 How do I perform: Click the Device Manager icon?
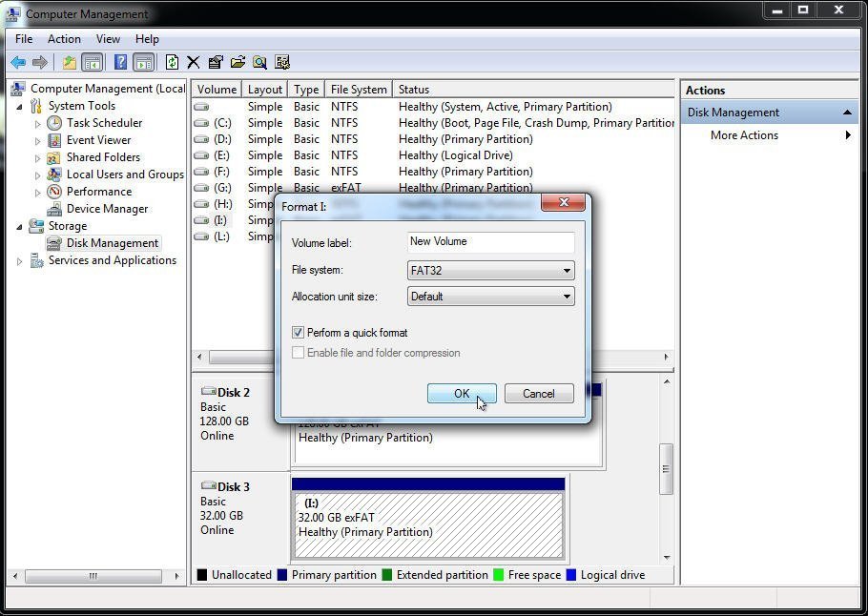pyautogui.click(x=54, y=209)
